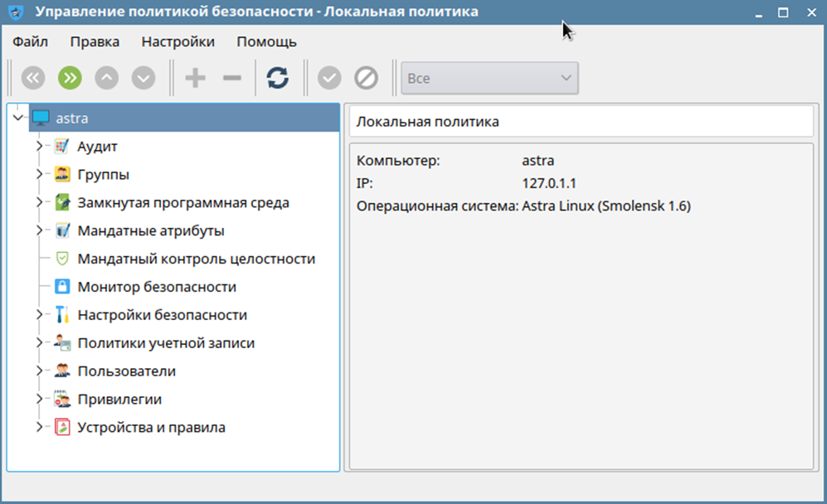The height and width of the screenshot is (504, 827).
Task: Expand the Замкнутая программная среда node
Action: 39,202
